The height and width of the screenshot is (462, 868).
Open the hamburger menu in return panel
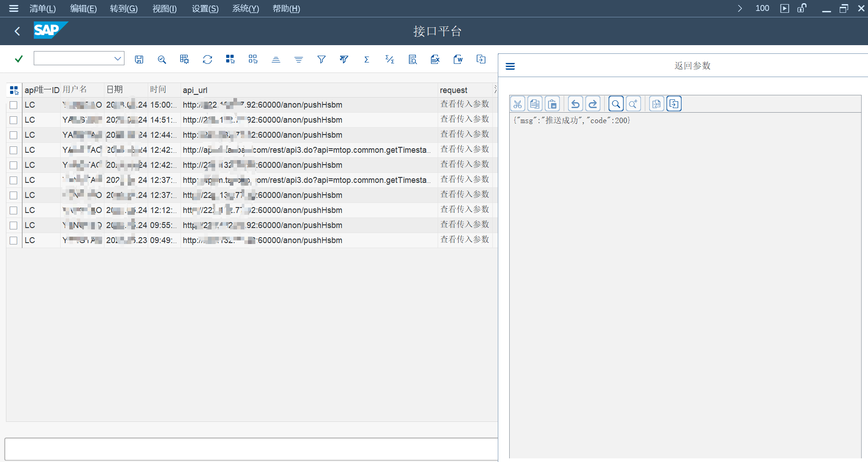(x=510, y=66)
